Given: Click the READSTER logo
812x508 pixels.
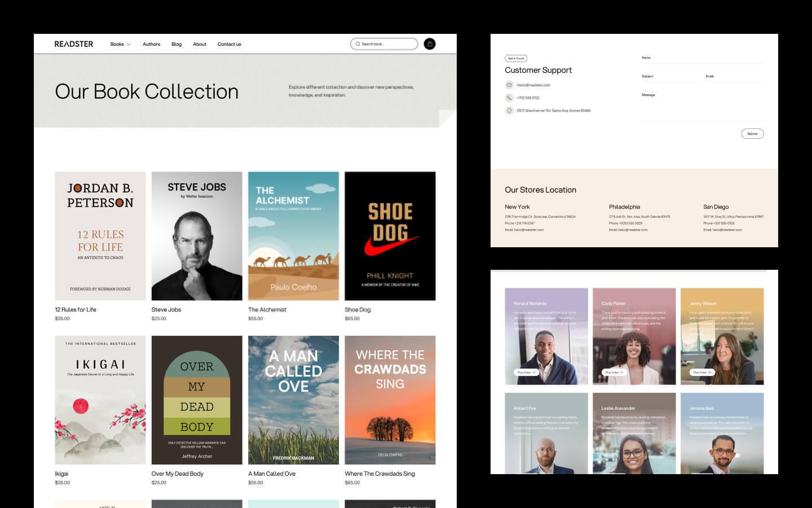Looking at the screenshot, I should tap(74, 43).
